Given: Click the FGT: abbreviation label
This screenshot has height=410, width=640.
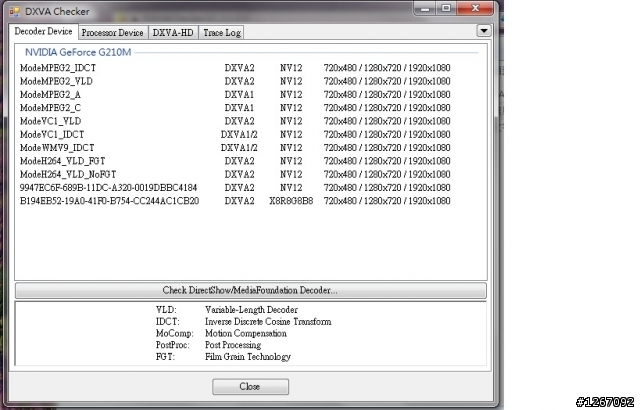Looking at the screenshot, I should click(165, 357).
